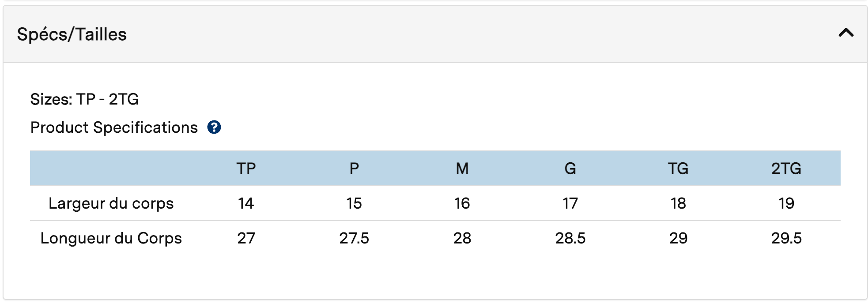The image size is (868, 307).
Task: Click the Product Specifications help question-mark icon
Action: tap(214, 127)
